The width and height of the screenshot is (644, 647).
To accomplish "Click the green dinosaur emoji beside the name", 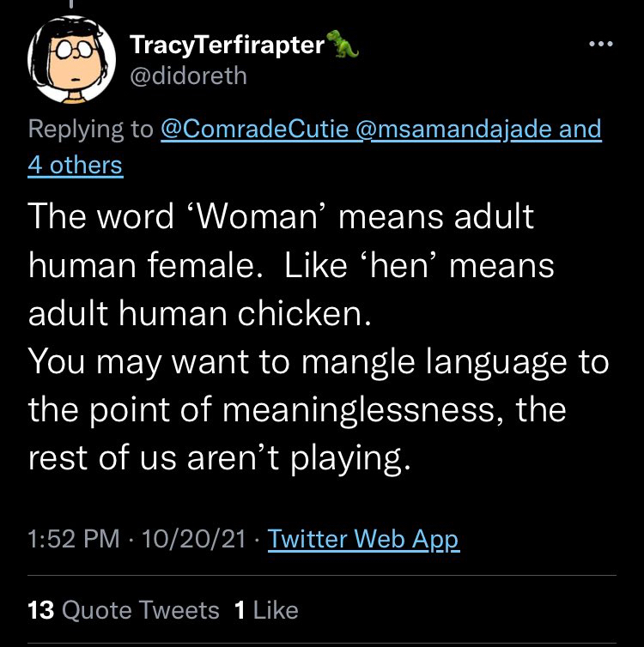I will click(x=343, y=45).
